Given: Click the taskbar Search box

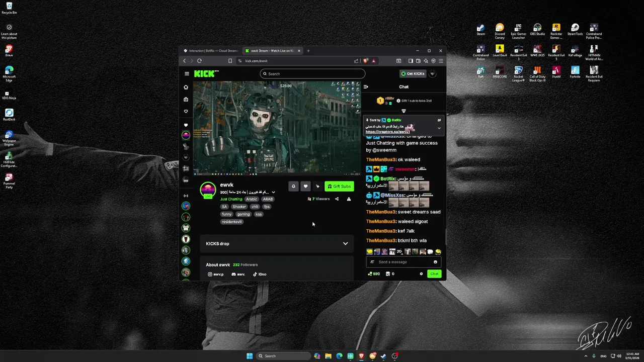Looking at the screenshot, I should click(x=283, y=356).
